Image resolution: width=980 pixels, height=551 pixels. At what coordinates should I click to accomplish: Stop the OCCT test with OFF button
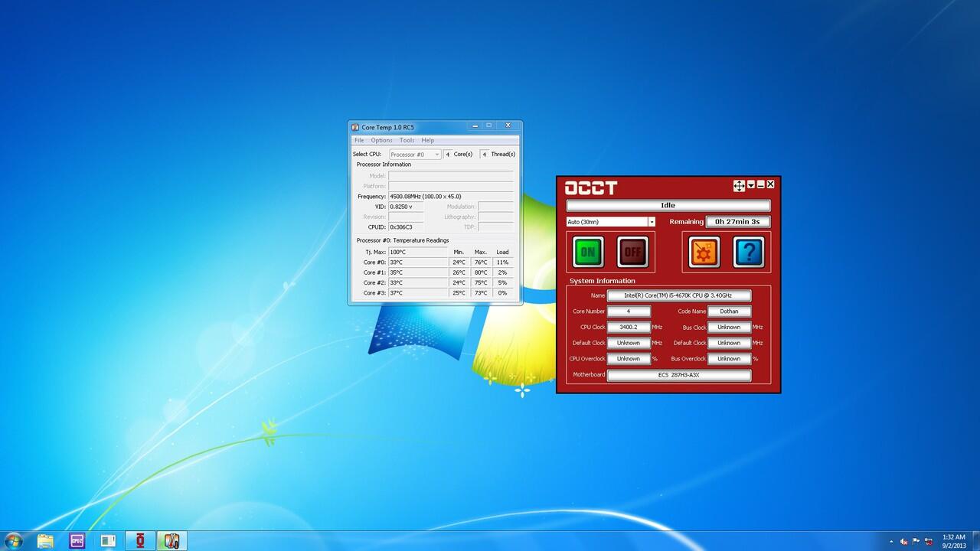point(632,252)
